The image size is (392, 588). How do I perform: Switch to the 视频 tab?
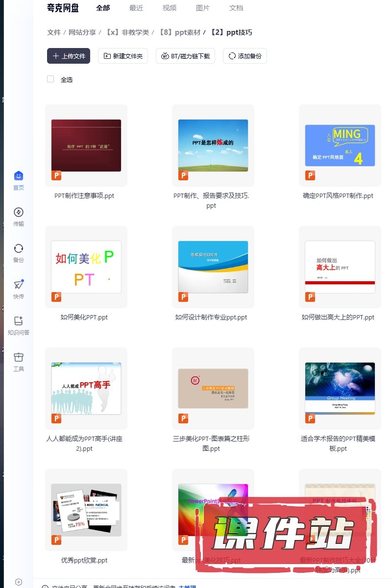170,8
